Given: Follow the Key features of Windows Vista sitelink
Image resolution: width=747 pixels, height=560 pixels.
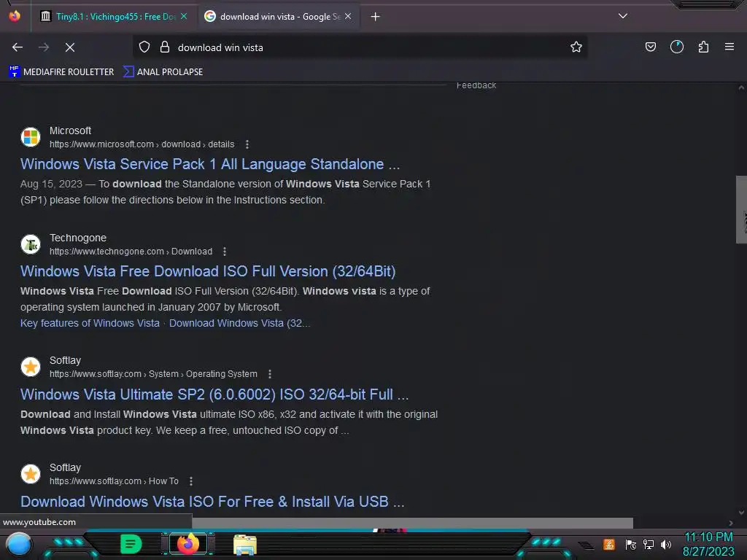Looking at the screenshot, I should (90, 323).
